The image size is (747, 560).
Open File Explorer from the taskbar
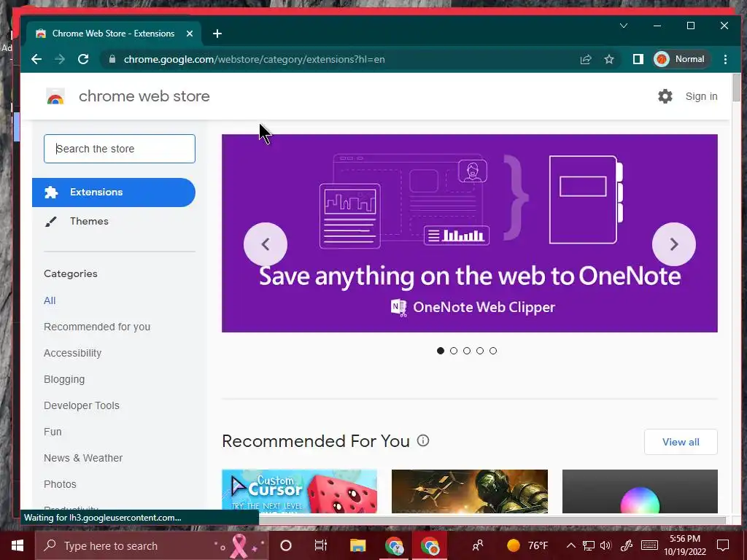pyautogui.click(x=357, y=545)
